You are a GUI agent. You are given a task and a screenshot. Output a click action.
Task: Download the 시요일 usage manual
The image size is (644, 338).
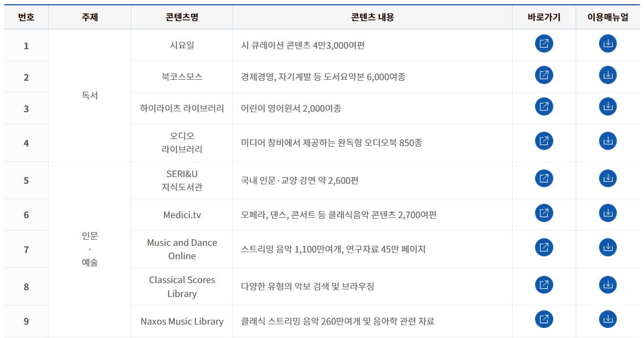[x=608, y=43]
